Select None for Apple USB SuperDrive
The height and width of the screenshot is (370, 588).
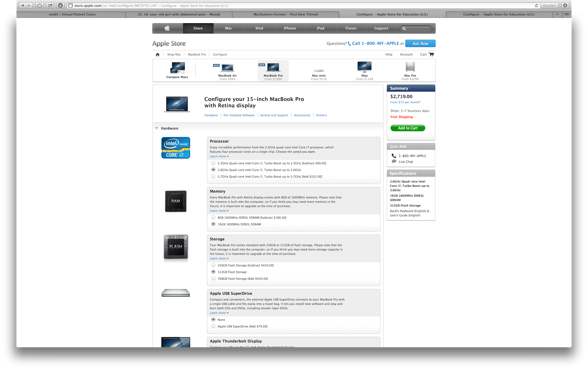pos(213,320)
